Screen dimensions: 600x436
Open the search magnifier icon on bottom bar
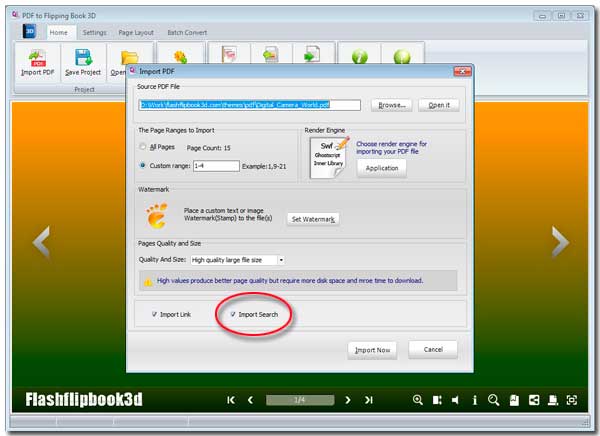tap(494, 400)
